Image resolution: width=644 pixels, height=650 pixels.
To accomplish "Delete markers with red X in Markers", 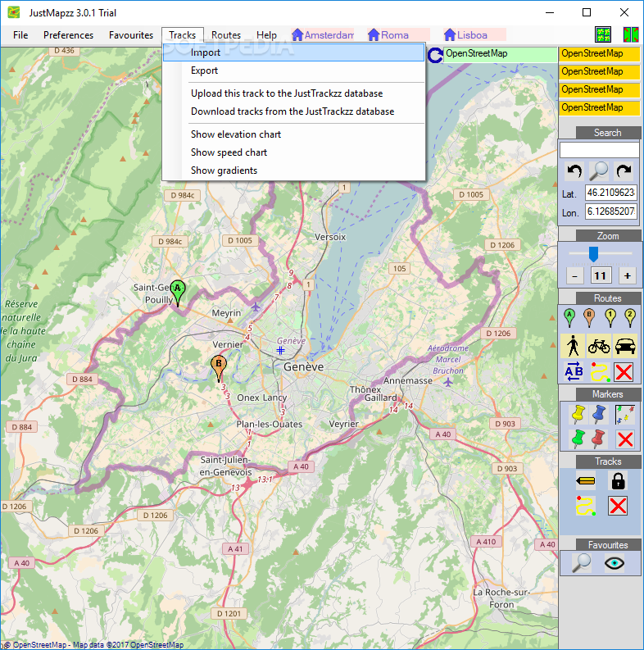I will tap(625, 439).
